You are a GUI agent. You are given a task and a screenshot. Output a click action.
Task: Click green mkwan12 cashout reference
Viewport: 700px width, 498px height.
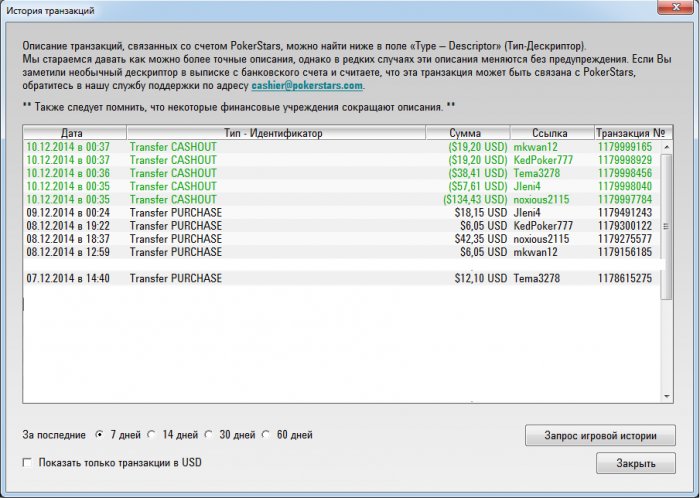pos(535,147)
